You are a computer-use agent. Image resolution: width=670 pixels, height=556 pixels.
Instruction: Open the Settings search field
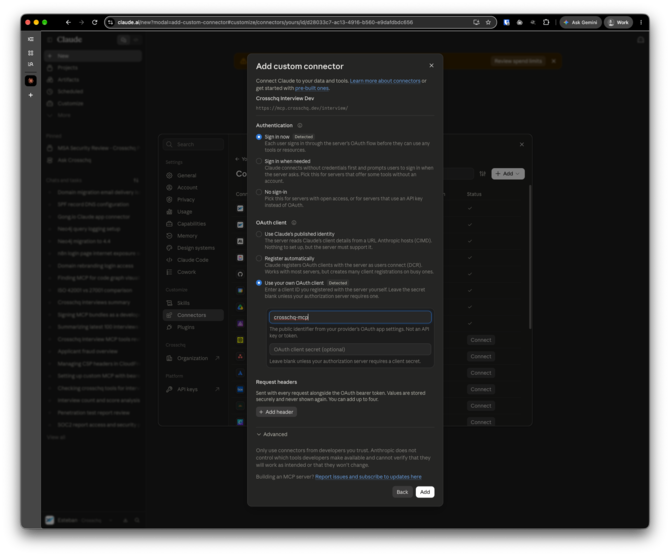[x=194, y=144]
